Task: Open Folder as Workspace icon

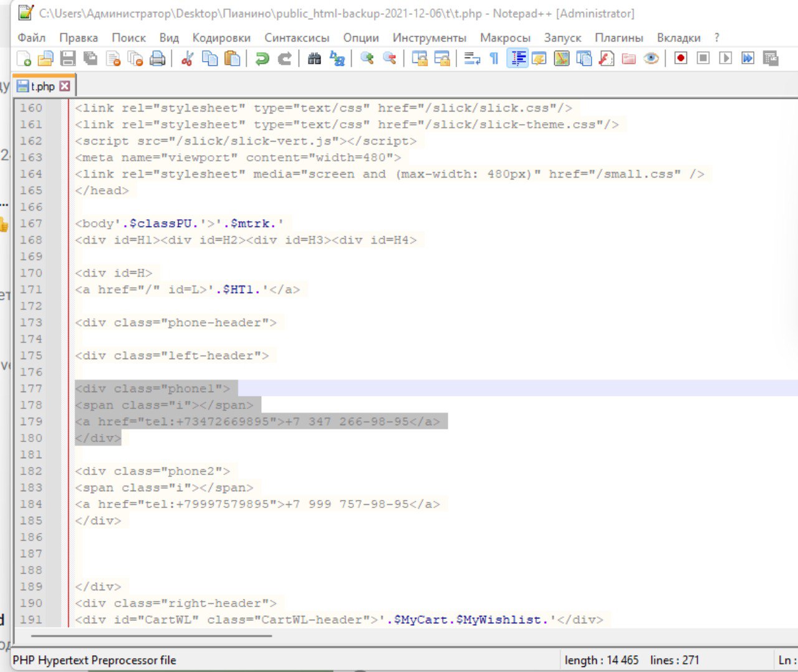Action: tap(629, 59)
